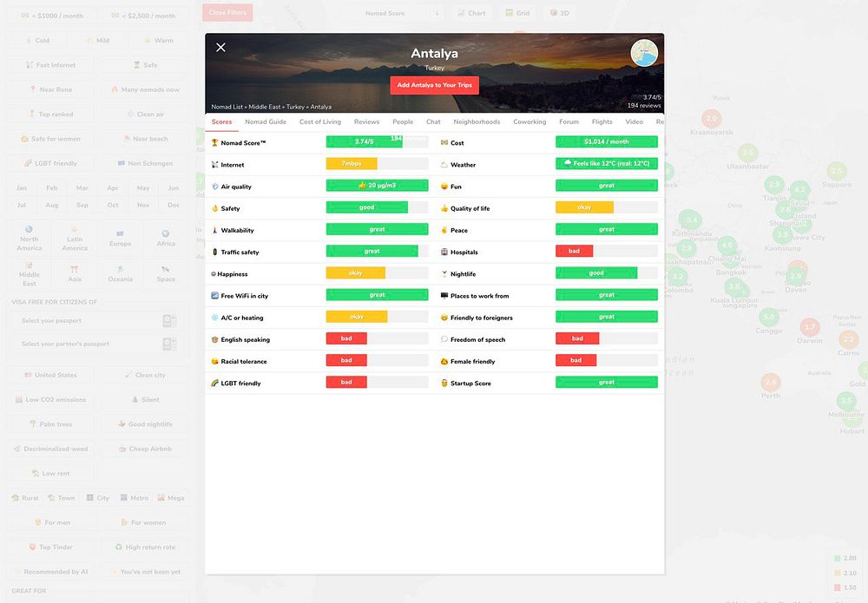This screenshot has height=603, width=868.
Task: Click the Female friendly icon
Action: point(444,361)
